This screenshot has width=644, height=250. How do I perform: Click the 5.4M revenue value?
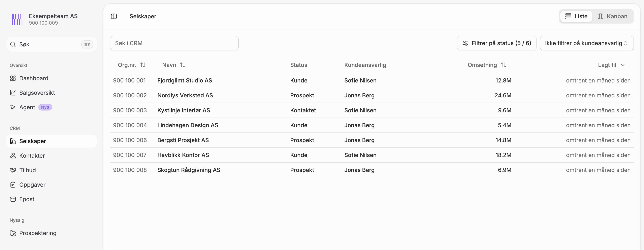coord(505,125)
